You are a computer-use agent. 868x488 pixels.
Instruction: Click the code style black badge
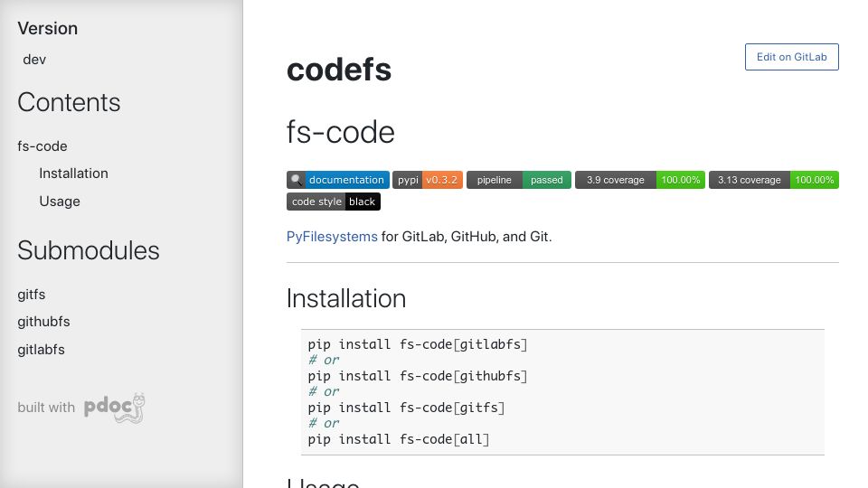tap(334, 202)
